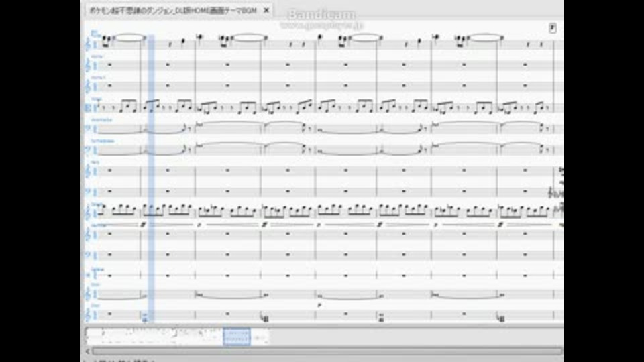Screen dimensions: 644x362
Task: Click the blue viewport box in the navigator
Action: click(237, 337)
